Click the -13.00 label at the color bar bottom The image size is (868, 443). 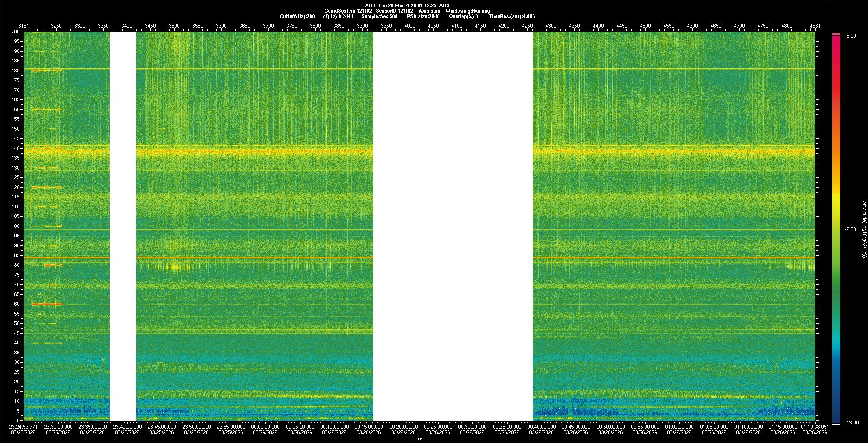pyautogui.click(x=852, y=423)
